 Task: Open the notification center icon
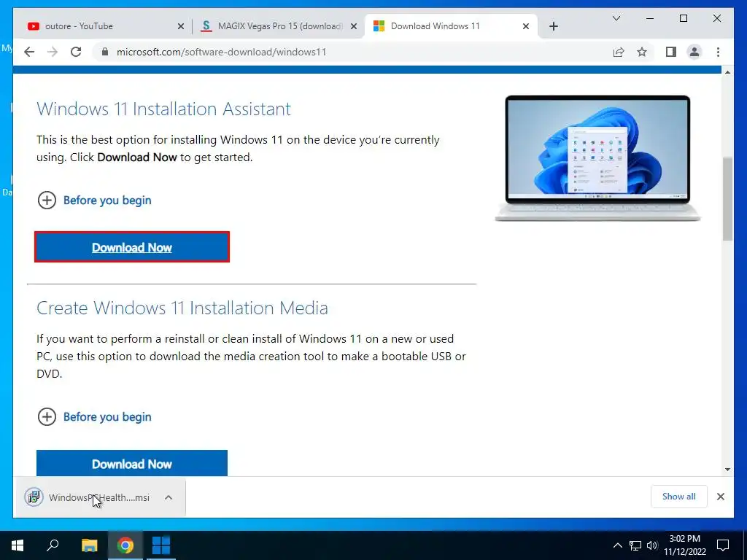tap(723, 545)
